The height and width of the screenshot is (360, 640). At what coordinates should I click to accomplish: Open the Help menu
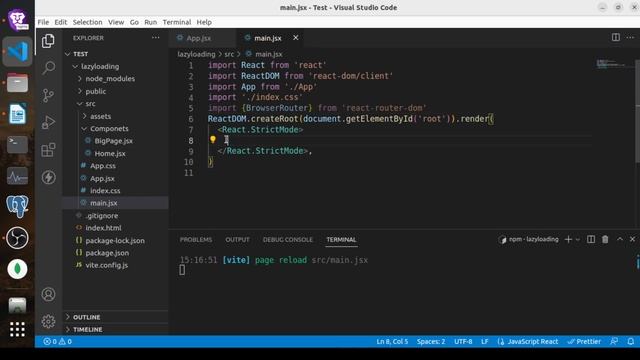[x=204, y=22]
